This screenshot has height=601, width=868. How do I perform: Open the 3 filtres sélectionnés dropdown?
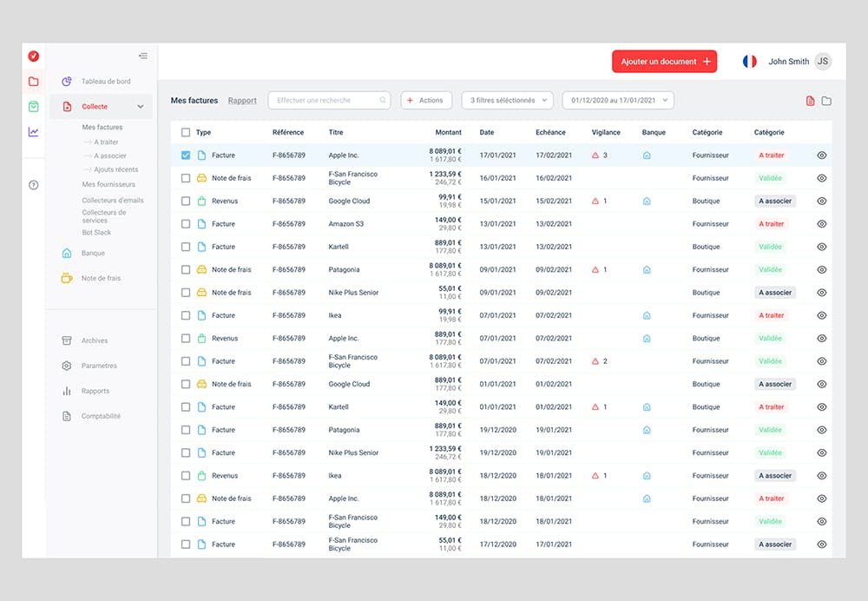click(x=508, y=100)
